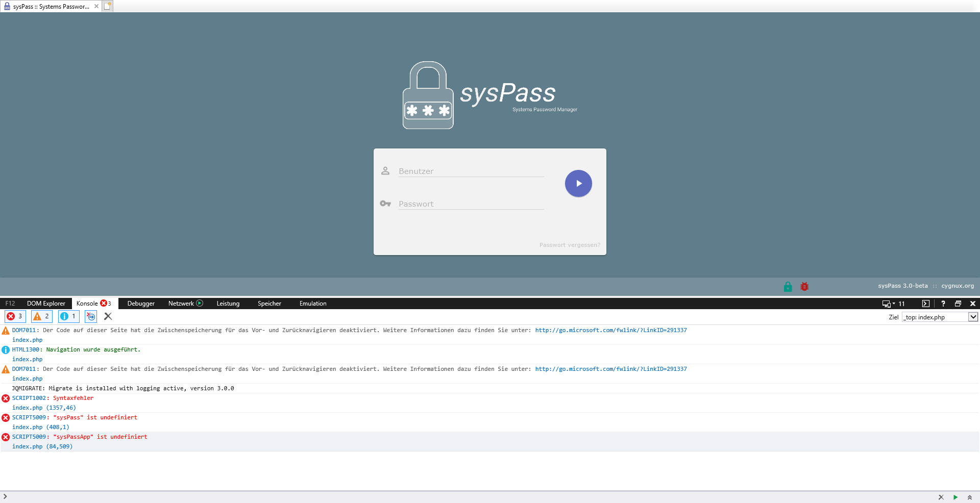The height and width of the screenshot is (503, 980).
Task: Select the "sysPassApp" ist undefiniert error
Action: click(x=490, y=441)
